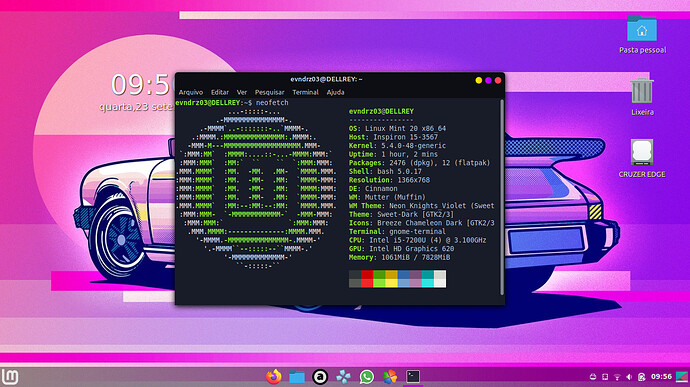Launch the colorful clover app icon
Image resolution: width=690 pixels, height=387 pixels.
389,377
